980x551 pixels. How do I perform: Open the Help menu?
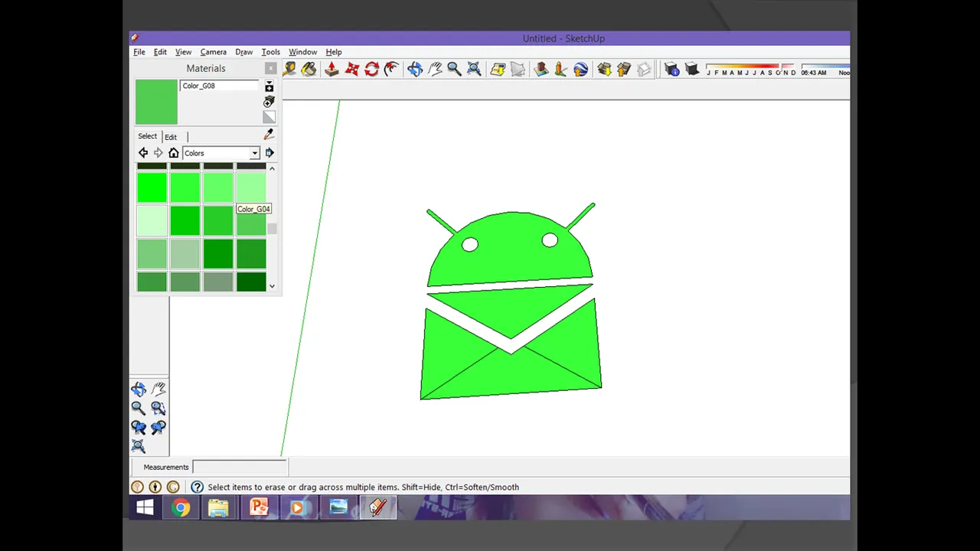click(334, 52)
